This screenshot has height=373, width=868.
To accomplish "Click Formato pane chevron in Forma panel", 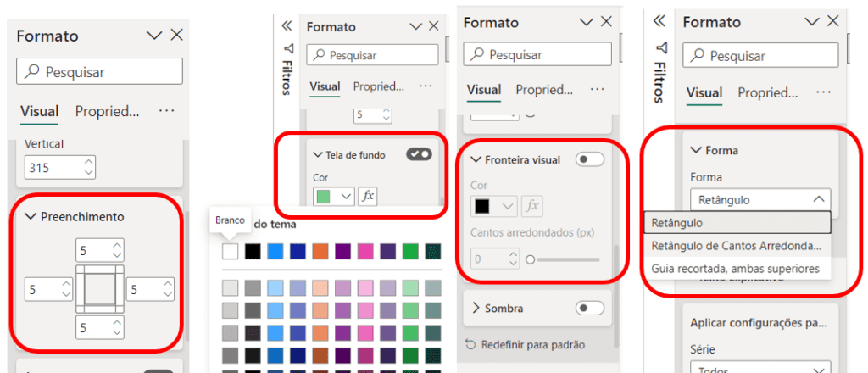I will tap(812, 21).
